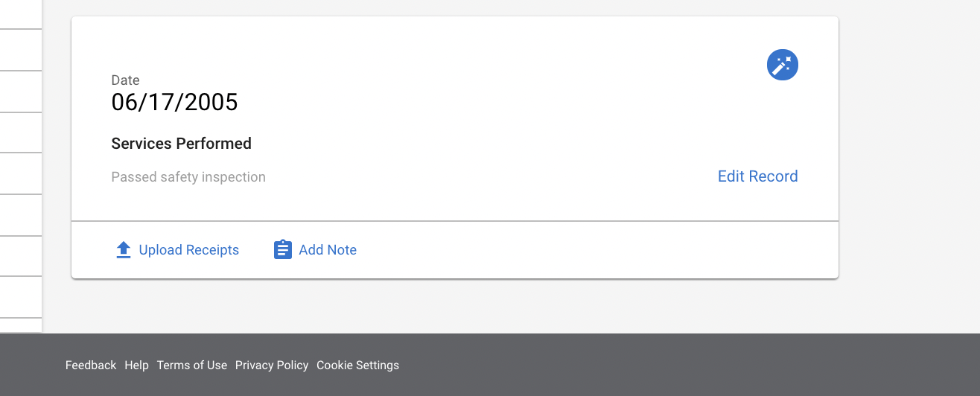Open the Privacy Policy link
980x396 pixels.
(272, 365)
